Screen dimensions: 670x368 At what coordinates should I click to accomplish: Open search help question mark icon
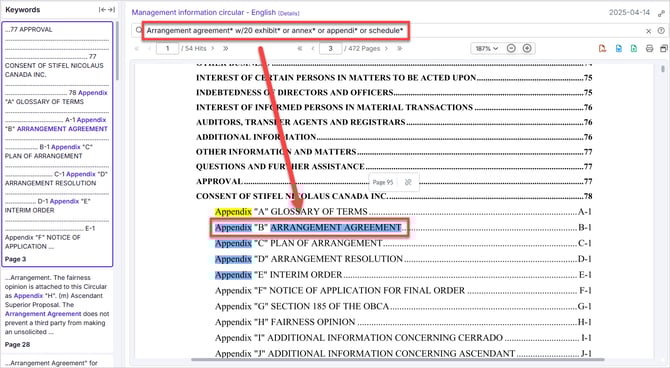(x=661, y=31)
